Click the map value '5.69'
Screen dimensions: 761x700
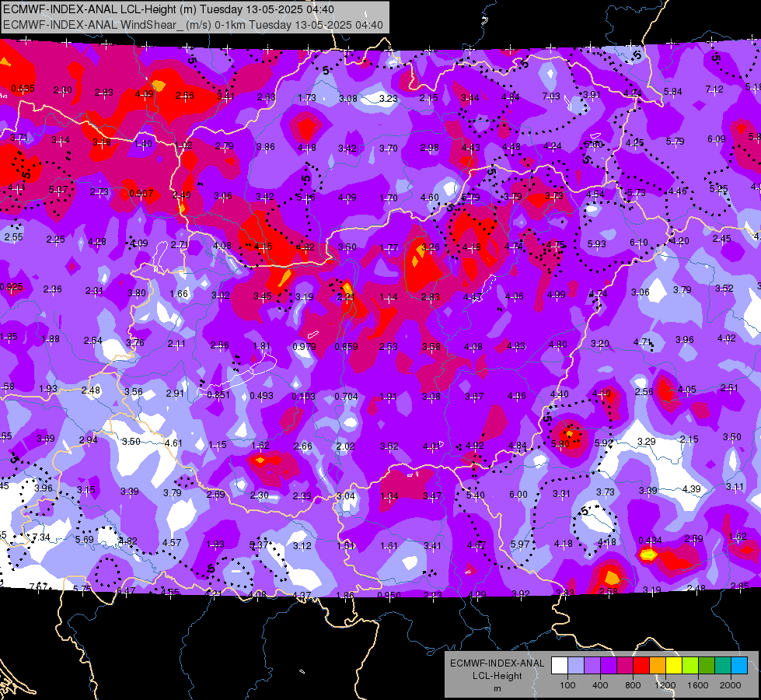tap(85, 539)
